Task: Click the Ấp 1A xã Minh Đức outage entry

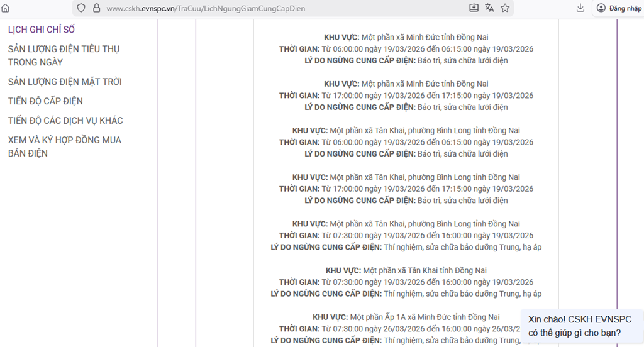Action: [x=406, y=317]
